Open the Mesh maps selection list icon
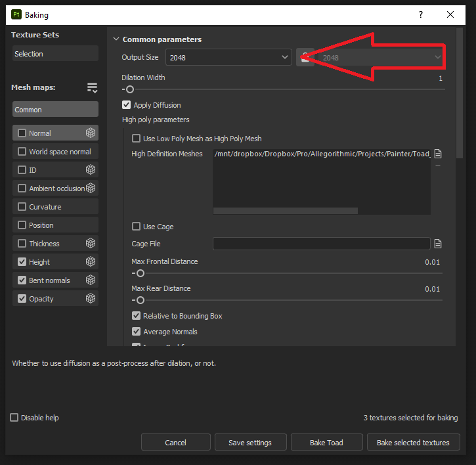Screen dimensions: 476x465 (x=92, y=88)
